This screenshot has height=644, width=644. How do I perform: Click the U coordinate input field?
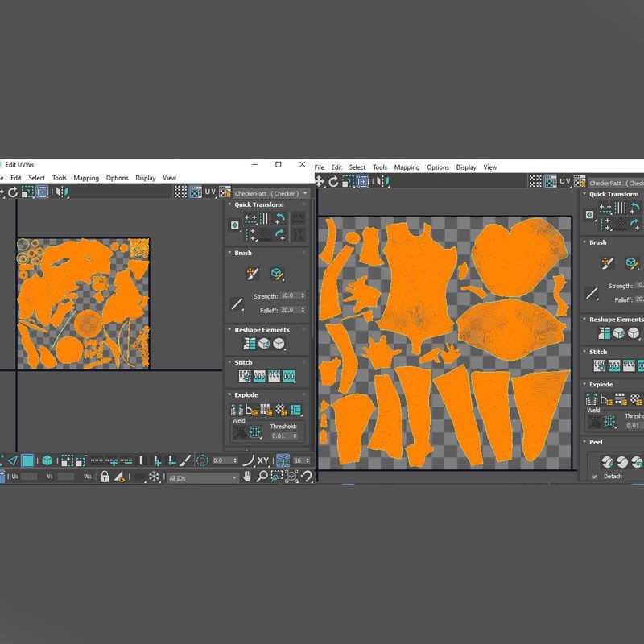pos(29,477)
